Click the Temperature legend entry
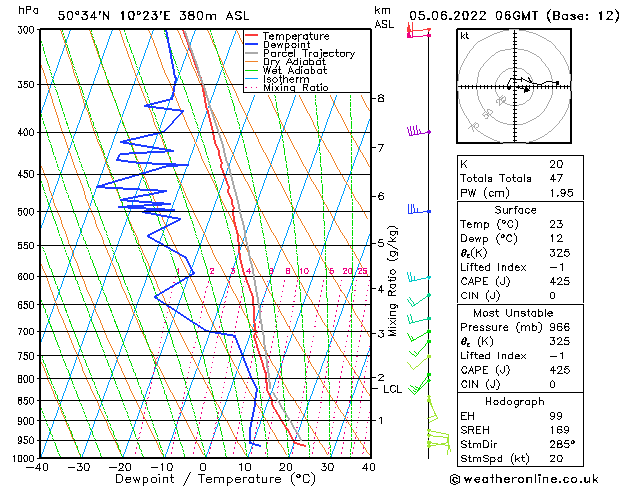Screen dimensions: 629x486 tap(296, 36)
